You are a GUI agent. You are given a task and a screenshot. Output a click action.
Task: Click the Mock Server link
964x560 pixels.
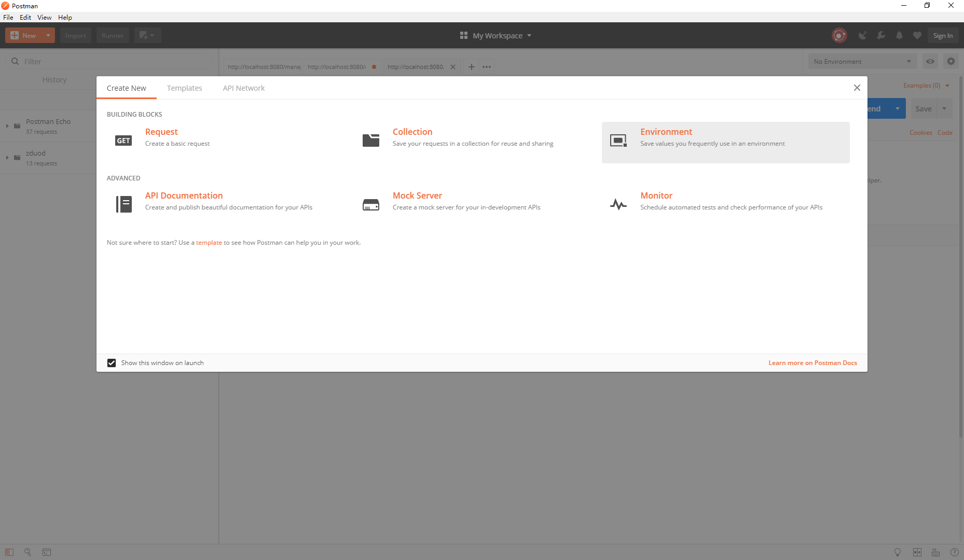417,195
